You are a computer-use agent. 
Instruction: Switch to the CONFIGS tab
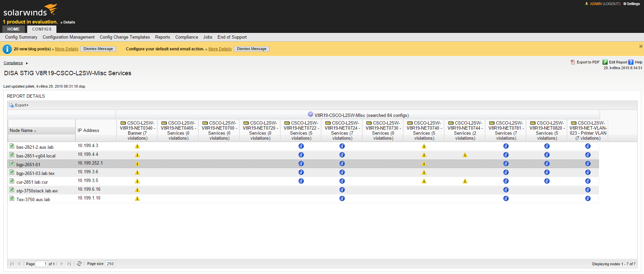coord(42,29)
